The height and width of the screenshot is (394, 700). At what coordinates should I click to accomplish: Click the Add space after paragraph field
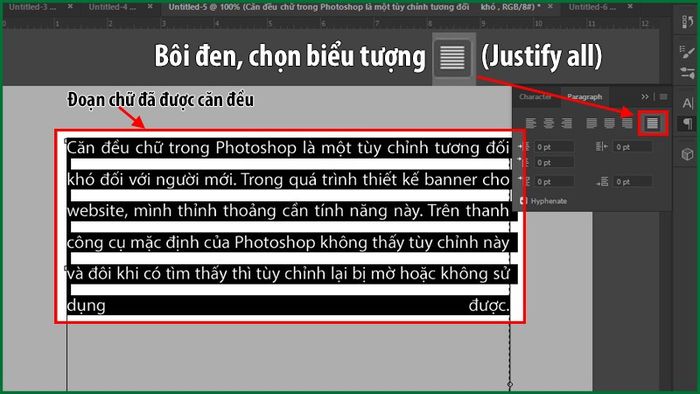(633, 182)
